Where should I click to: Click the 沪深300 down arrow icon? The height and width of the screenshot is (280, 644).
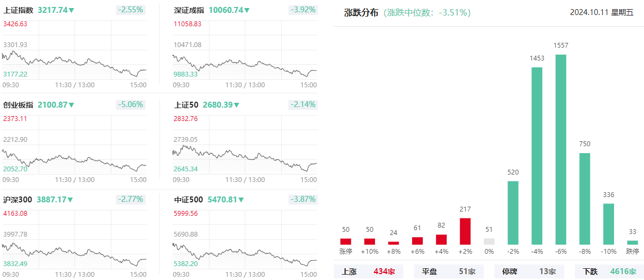pyautogui.click(x=70, y=200)
